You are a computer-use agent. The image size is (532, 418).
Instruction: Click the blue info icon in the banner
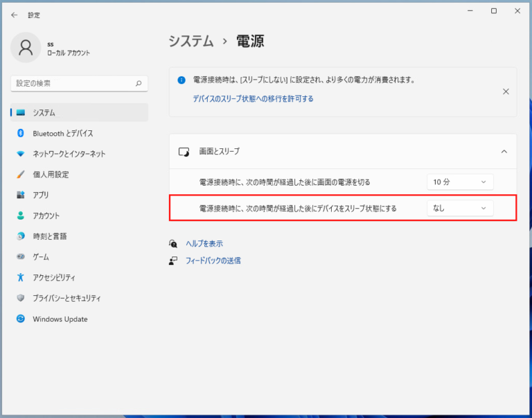click(181, 80)
